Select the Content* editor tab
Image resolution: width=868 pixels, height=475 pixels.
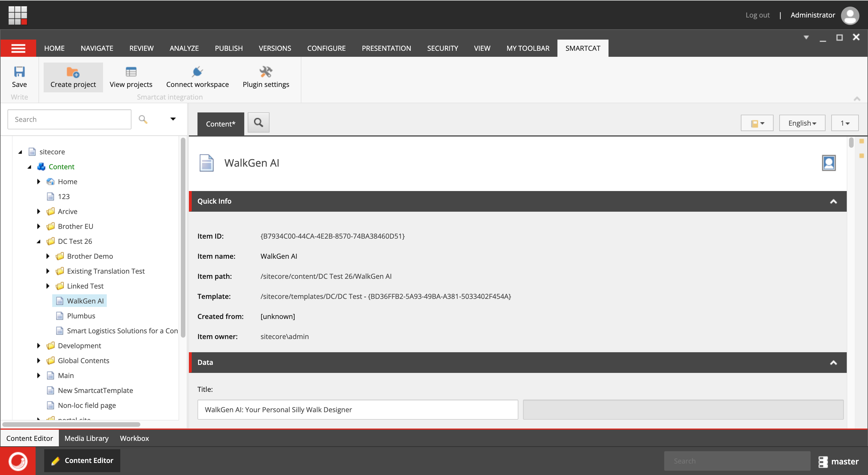pos(221,124)
